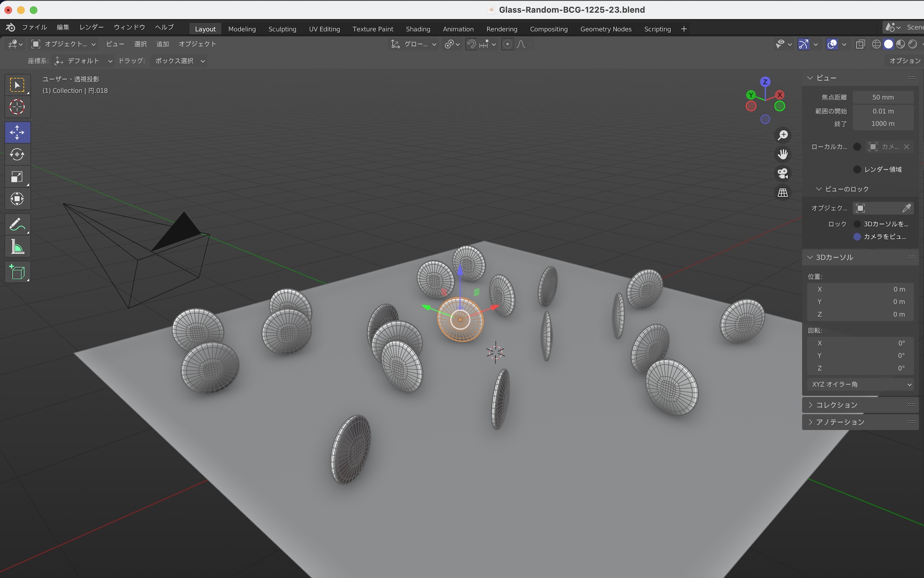Screen dimensions: 924x578
Task: Expand the コレクション panel
Action: tap(836, 405)
